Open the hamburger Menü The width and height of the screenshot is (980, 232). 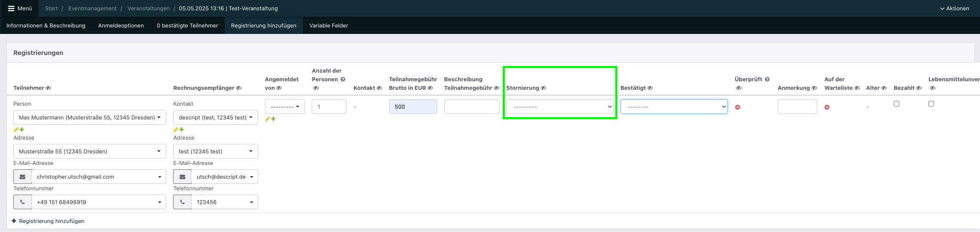click(20, 8)
